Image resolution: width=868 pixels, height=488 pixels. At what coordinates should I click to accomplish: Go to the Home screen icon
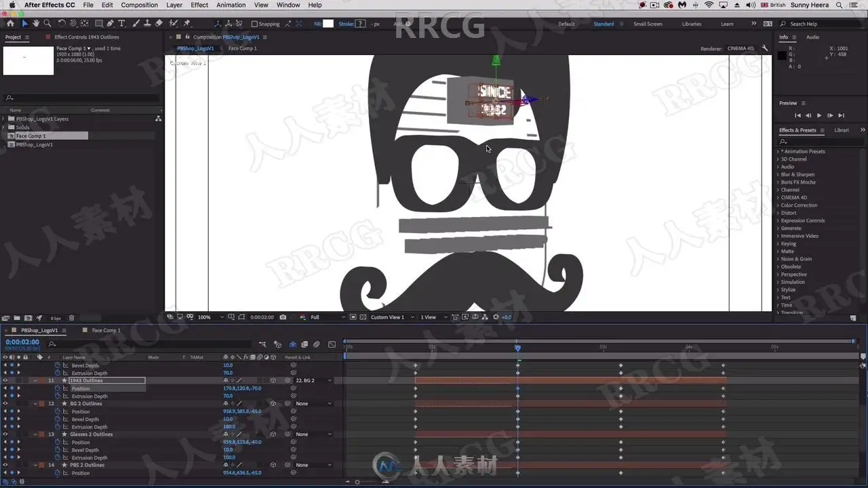point(10,24)
